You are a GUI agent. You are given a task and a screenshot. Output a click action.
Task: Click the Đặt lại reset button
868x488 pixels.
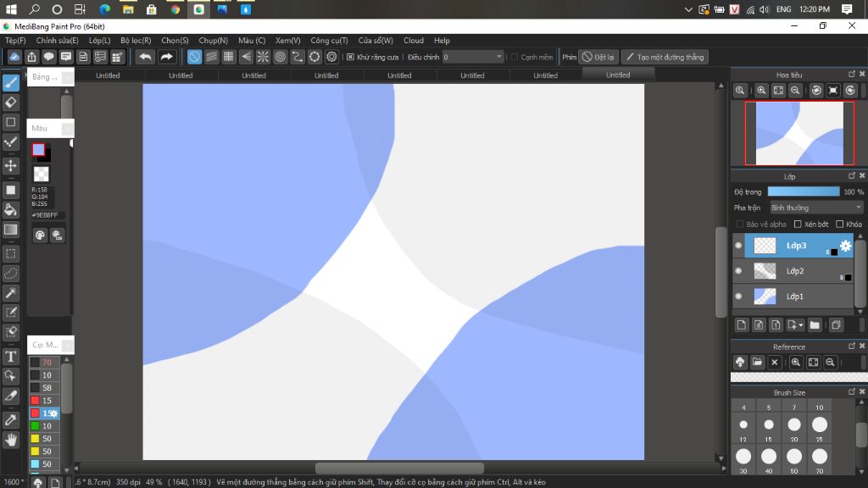[598, 57]
